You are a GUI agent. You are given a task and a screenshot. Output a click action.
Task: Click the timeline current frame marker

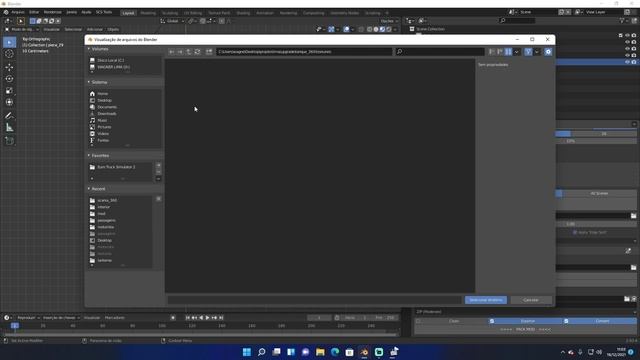pos(15,326)
